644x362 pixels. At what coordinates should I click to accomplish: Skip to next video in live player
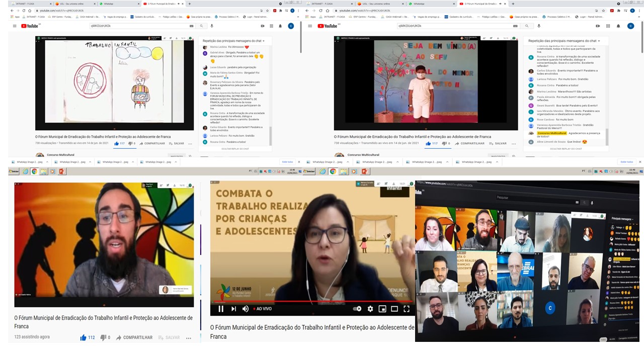click(x=233, y=309)
